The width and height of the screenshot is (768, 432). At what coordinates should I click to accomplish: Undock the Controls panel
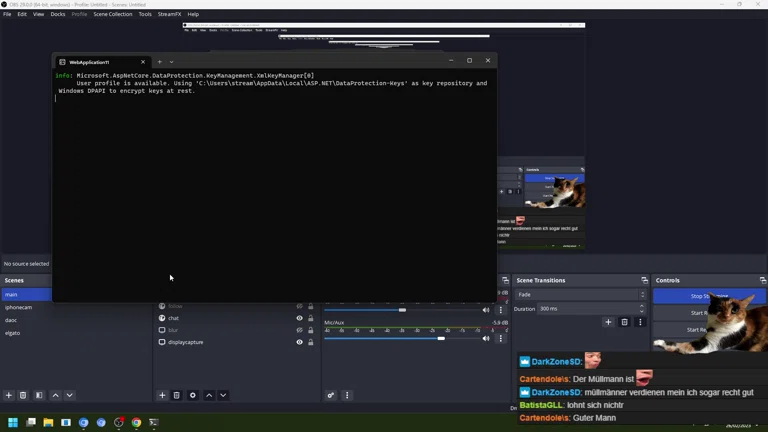click(x=763, y=280)
